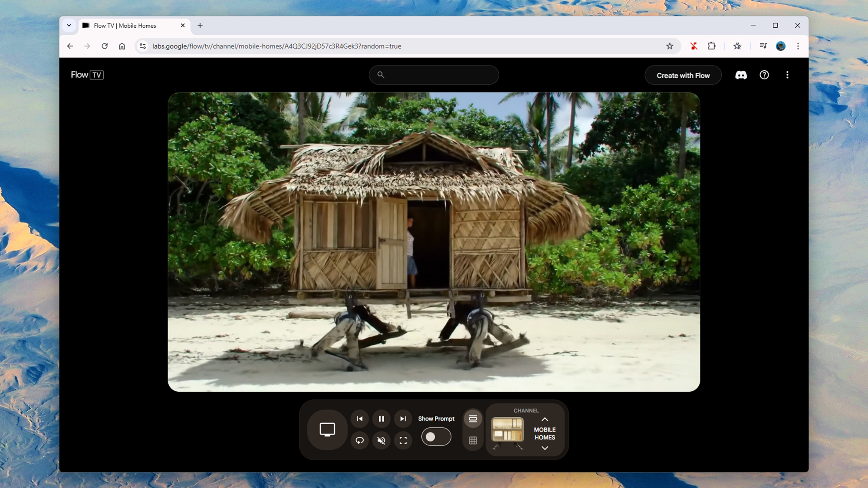Skip to the next video
This screenshot has height=488, width=868.
click(x=403, y=419)
